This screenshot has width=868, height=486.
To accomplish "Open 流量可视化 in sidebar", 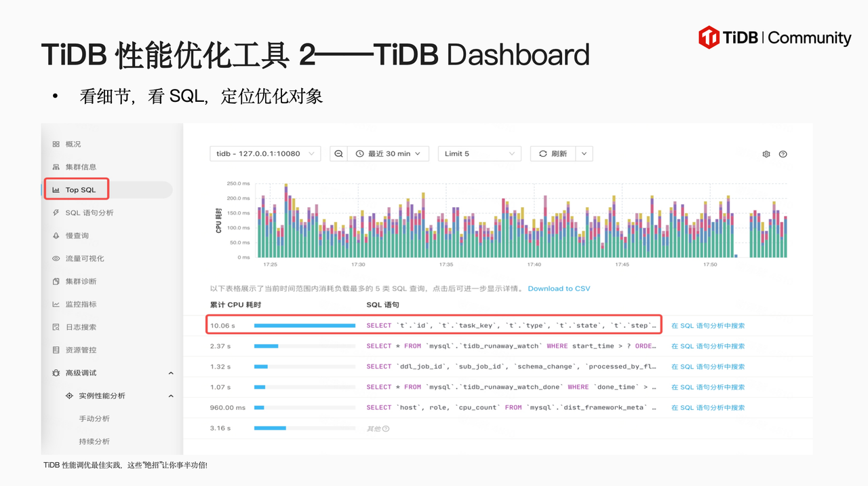I will [x=85, y=259].
